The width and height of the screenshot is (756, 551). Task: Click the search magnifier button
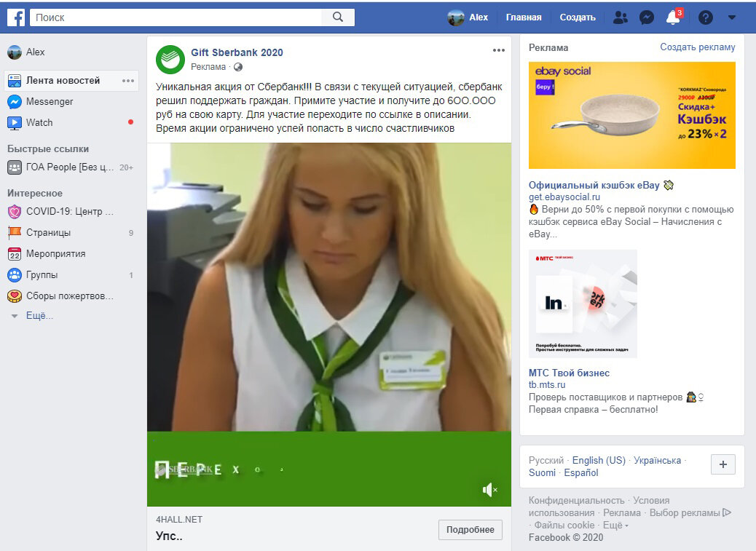click(x=338, y=17)
